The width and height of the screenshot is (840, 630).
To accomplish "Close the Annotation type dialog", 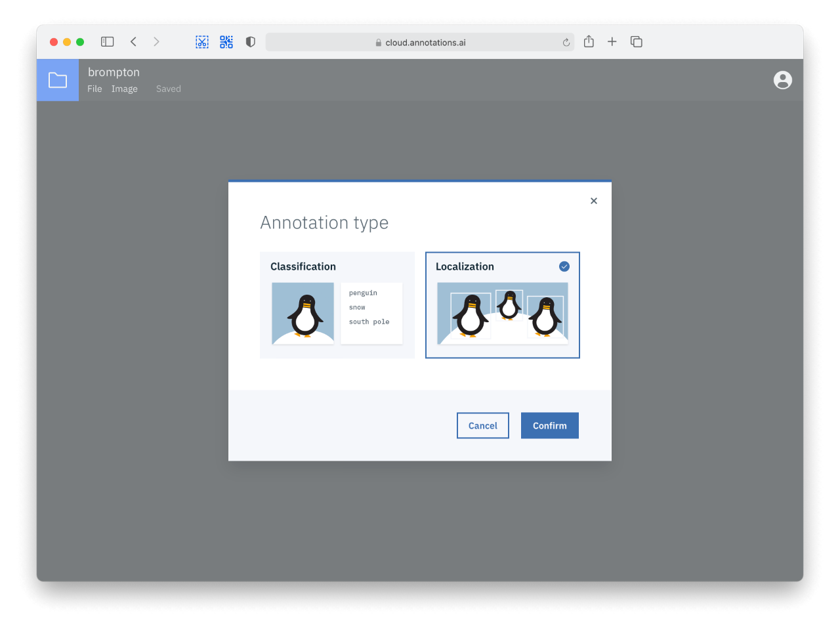I will (593, 201).
